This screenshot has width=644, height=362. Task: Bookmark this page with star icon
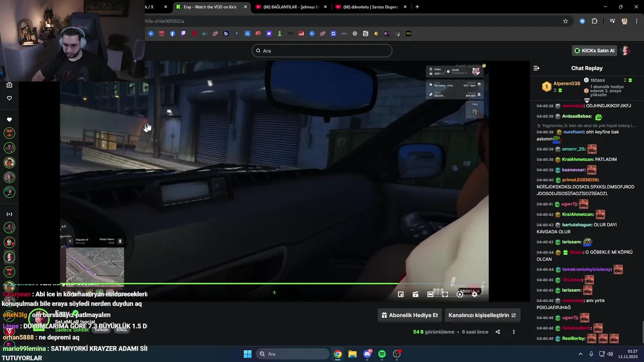point(566,21)
